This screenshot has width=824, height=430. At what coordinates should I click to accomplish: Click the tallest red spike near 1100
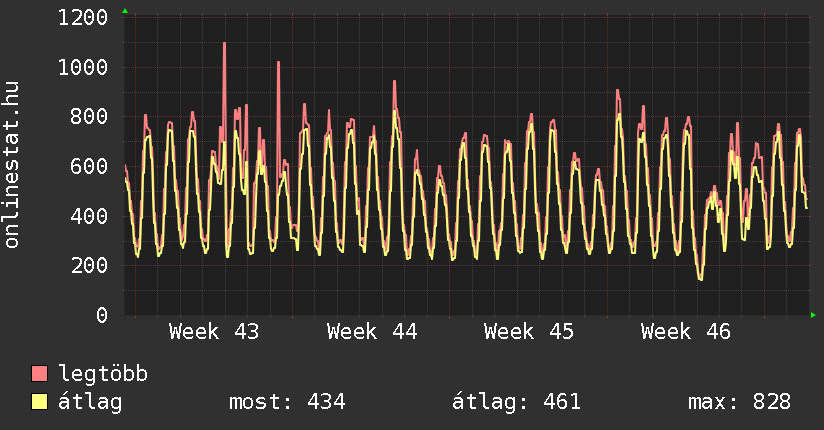pyautogui.click(x=224, y=44)
